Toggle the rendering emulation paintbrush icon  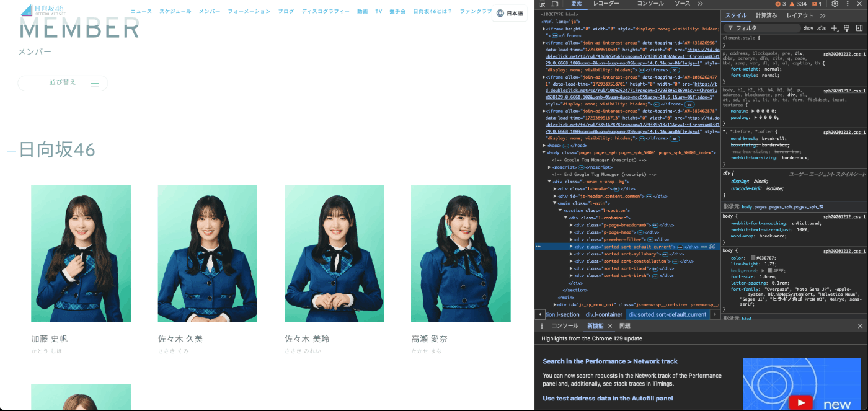click(847, 28)
